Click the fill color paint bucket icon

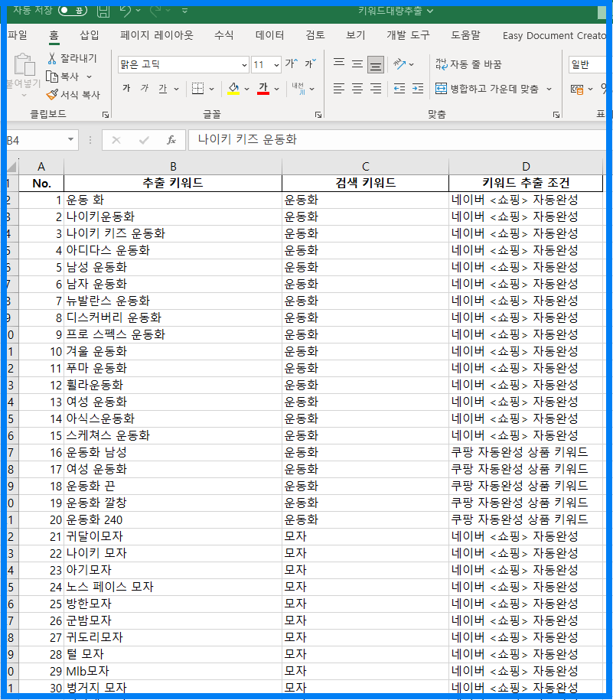(234, 89)
